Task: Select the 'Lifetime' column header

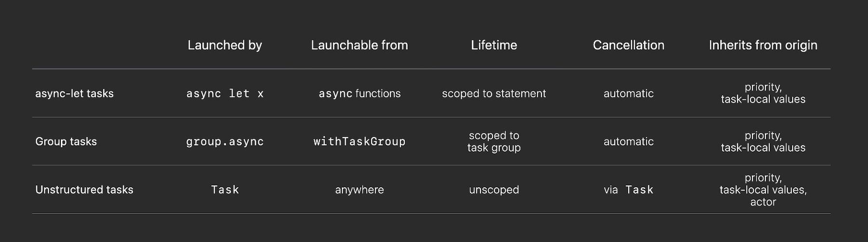Action: point(494,45)
